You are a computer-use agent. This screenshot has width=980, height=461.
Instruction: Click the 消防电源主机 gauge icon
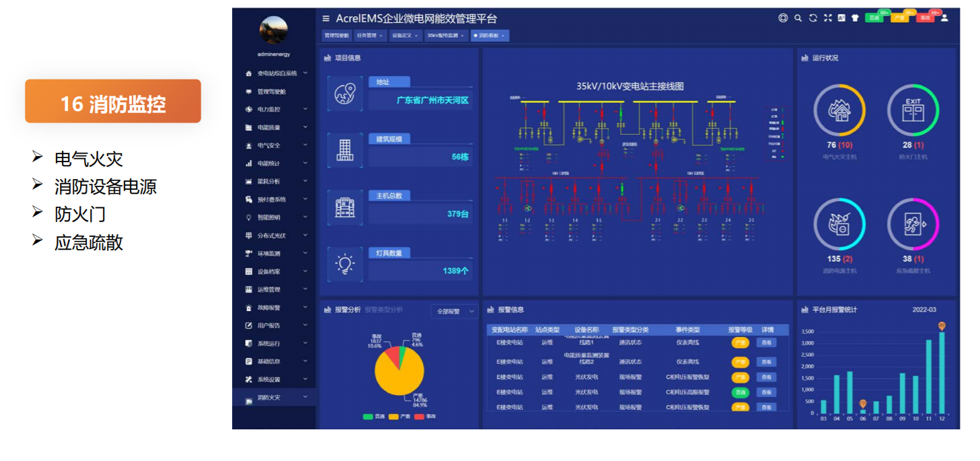[839, 224]
